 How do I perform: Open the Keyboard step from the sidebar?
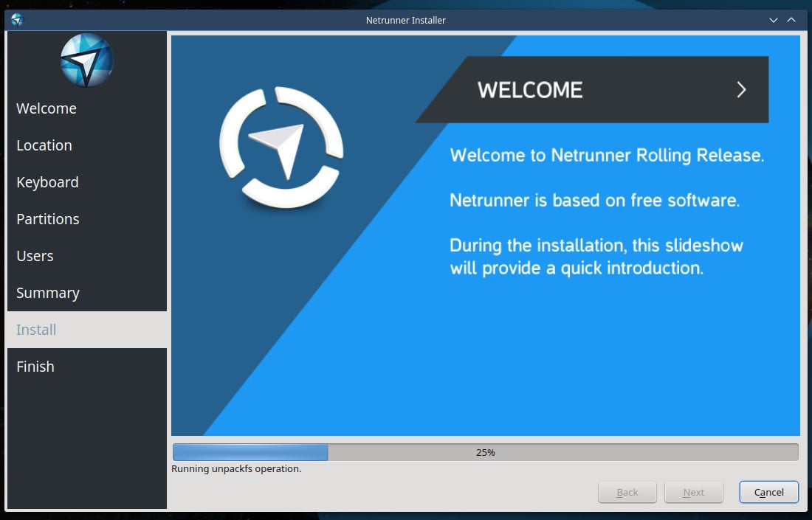click(x=47, y=182)
